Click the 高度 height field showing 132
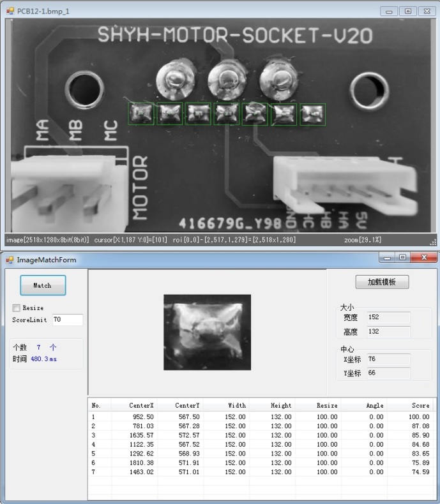 [388, 331]
